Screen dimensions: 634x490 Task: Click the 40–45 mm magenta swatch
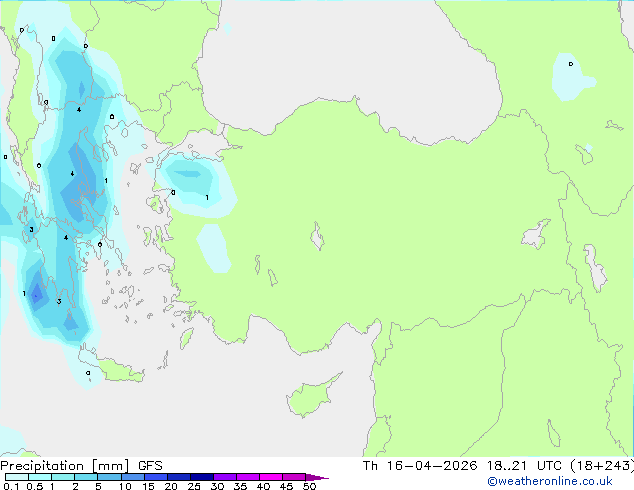tap(271, 477)
